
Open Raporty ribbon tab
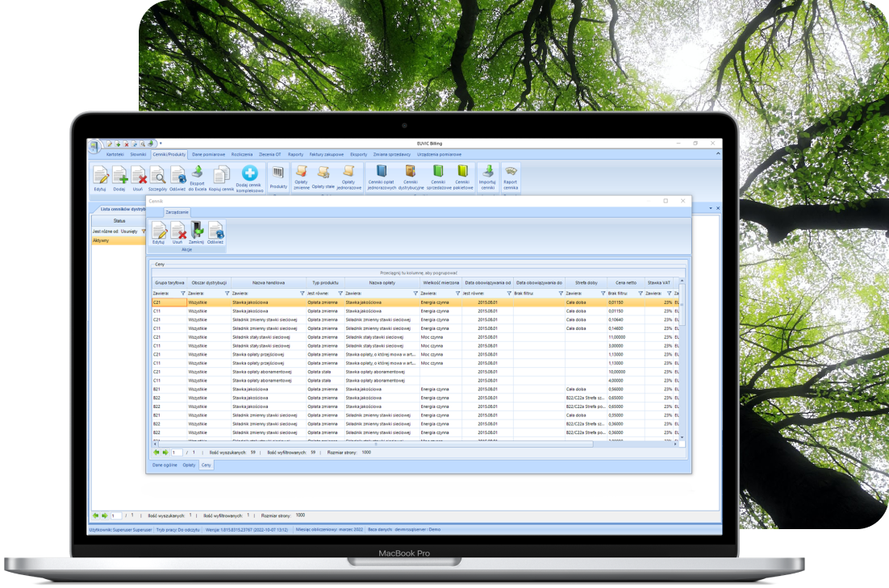[x=295, y=154]
